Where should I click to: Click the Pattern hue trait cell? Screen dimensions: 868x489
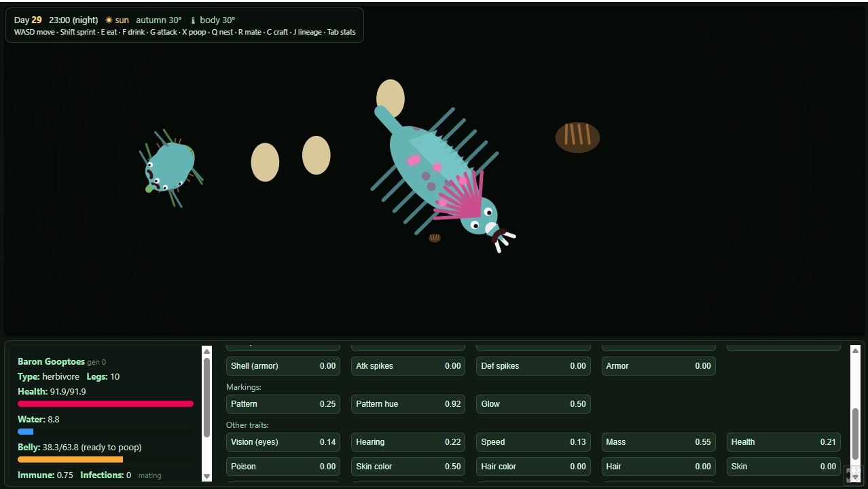pyautogui.click(x=408, y=404)
